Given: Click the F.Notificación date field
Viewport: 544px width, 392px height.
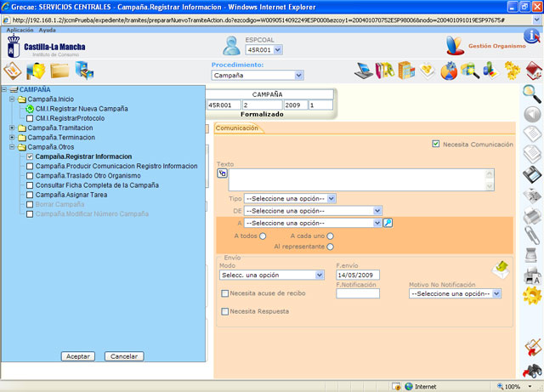Looking at the screenshot, I should [358, 293].
